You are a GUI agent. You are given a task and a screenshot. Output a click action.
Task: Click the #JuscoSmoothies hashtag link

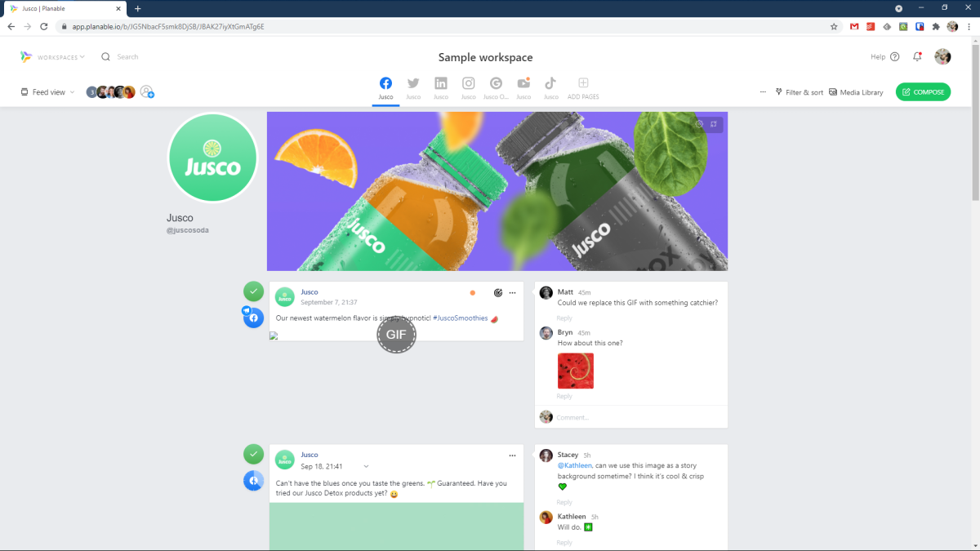[x=460, y=318]
